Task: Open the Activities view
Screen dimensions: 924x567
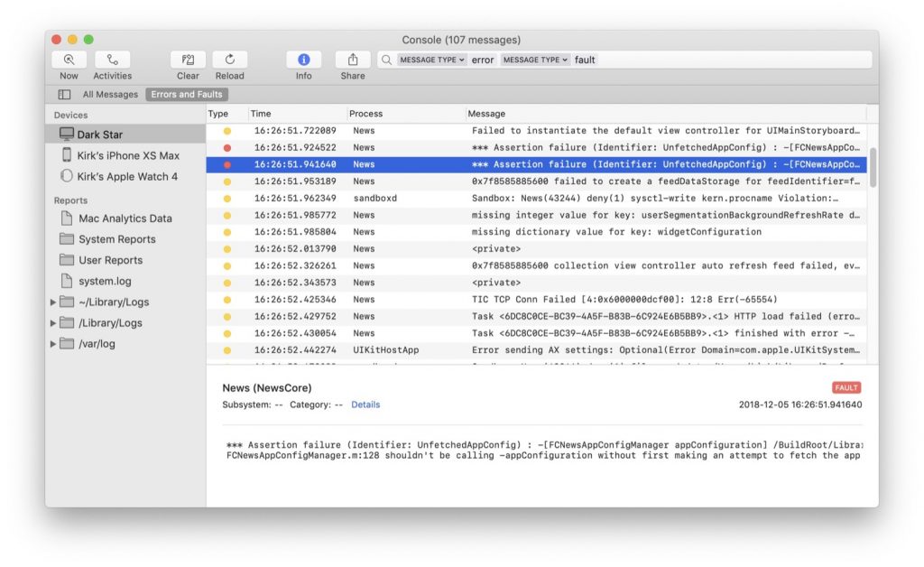Action: pos(112,61)
